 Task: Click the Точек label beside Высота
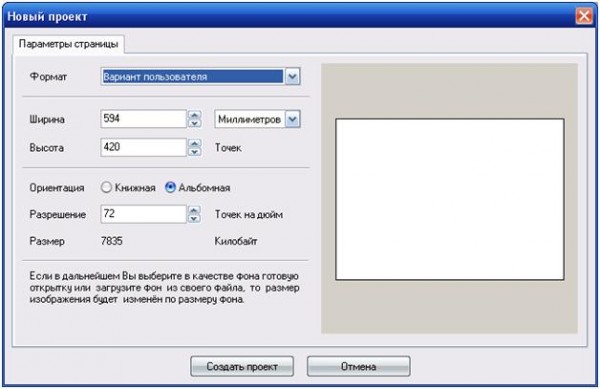click(228, 148)
